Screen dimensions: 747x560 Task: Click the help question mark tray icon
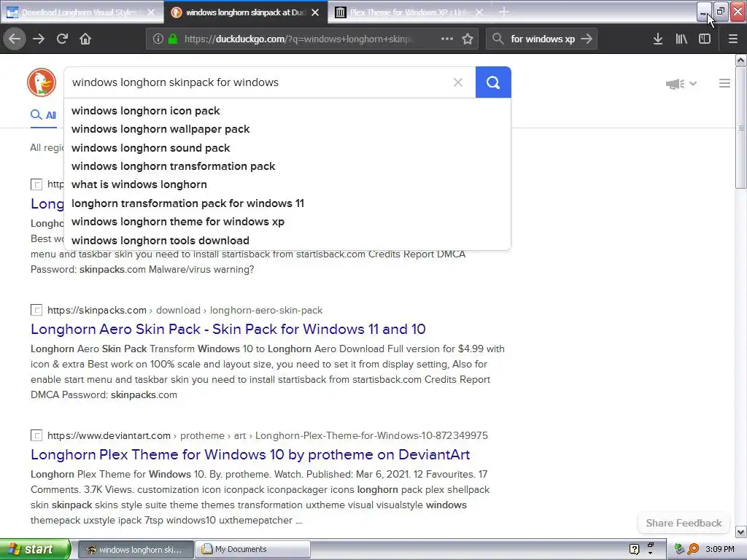pyautogui.click(x=634, y=549)
